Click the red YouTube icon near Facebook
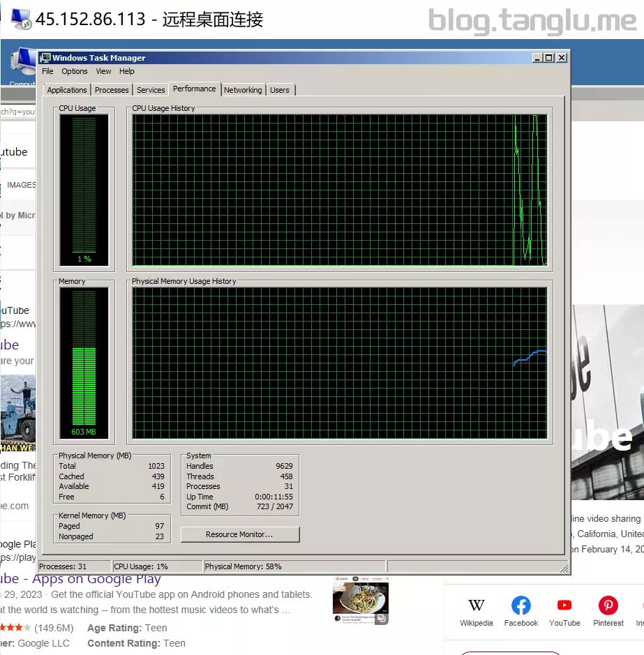 (564, 605)
